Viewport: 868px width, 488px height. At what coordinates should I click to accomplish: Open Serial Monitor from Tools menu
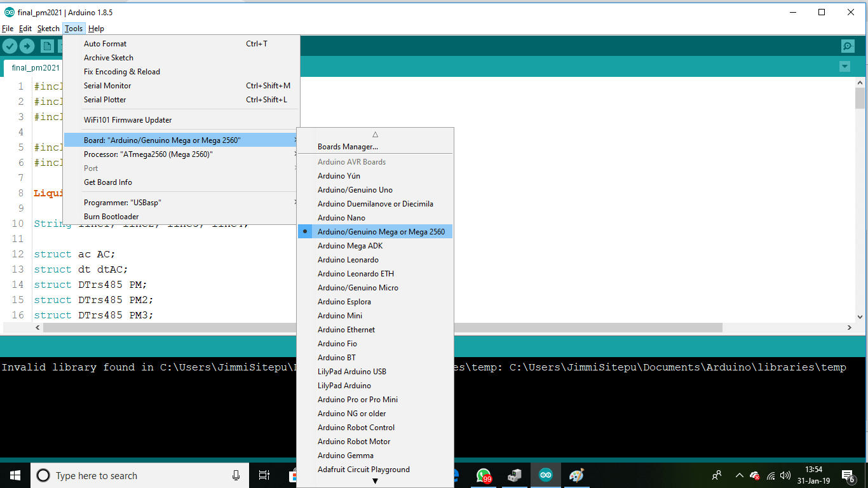(x=182, y=86)
